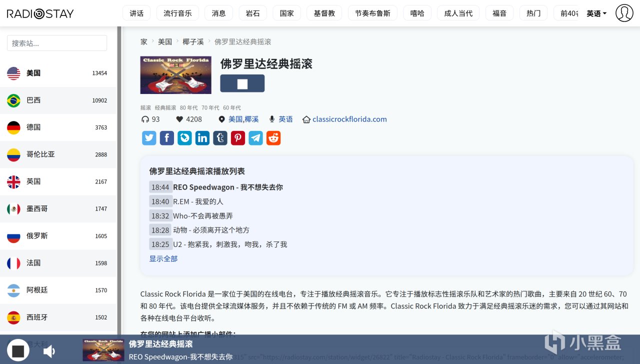Click the 经典摇滚 genre tag
The image size is (640, 364).
165,107
